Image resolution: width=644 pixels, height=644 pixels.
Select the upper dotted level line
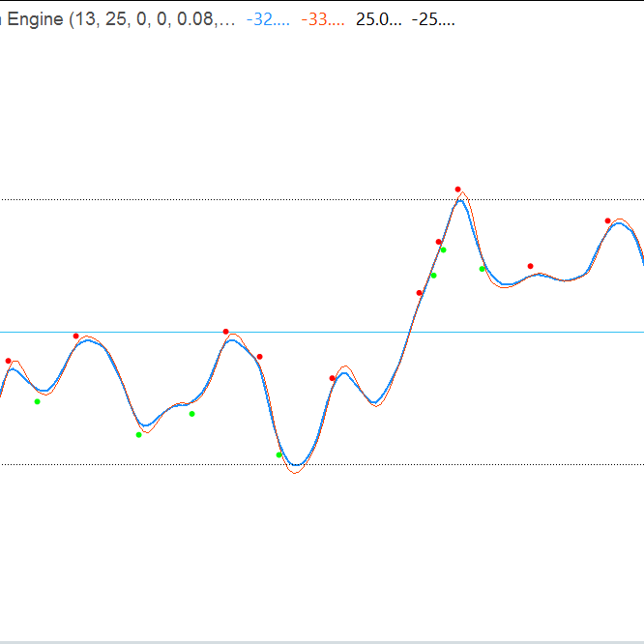click(x=193, y=199)
